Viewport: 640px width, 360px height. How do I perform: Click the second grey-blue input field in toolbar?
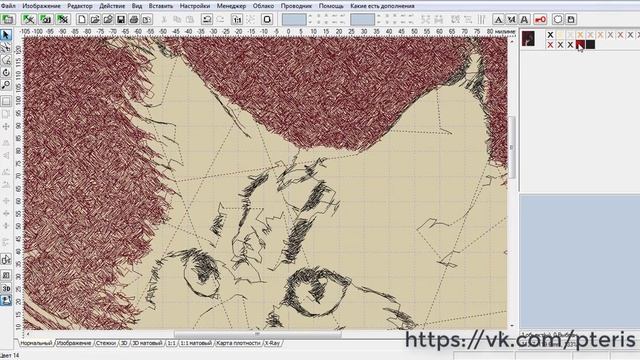(x=362, y=19)
